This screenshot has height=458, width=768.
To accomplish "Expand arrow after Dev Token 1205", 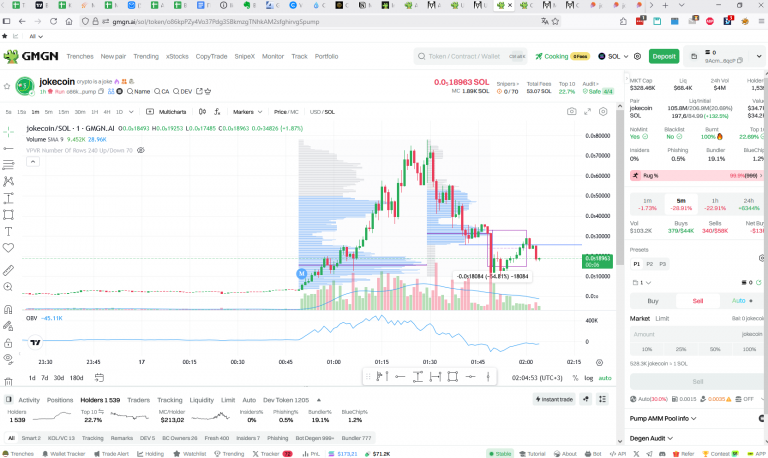I will (x=319, y=400).
